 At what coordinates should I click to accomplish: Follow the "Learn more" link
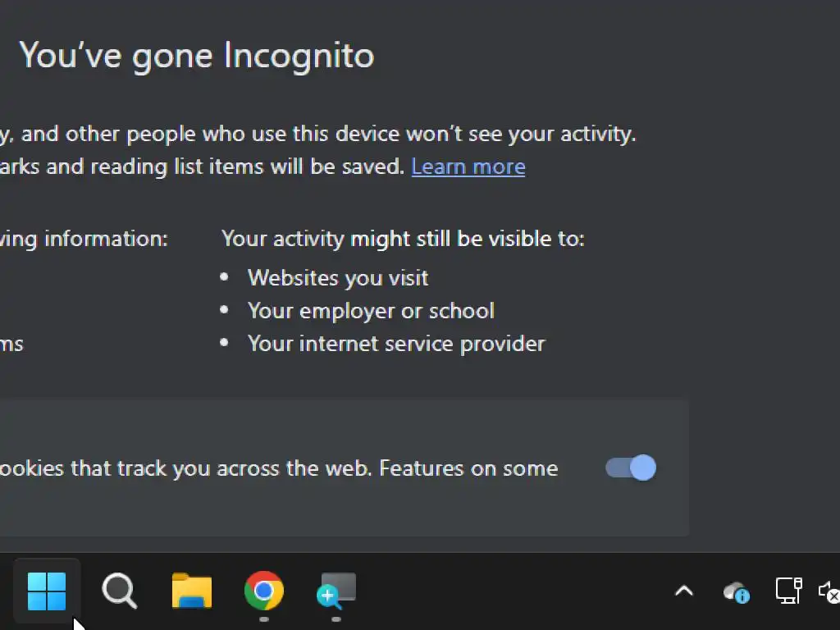click(x=468, y=167)
